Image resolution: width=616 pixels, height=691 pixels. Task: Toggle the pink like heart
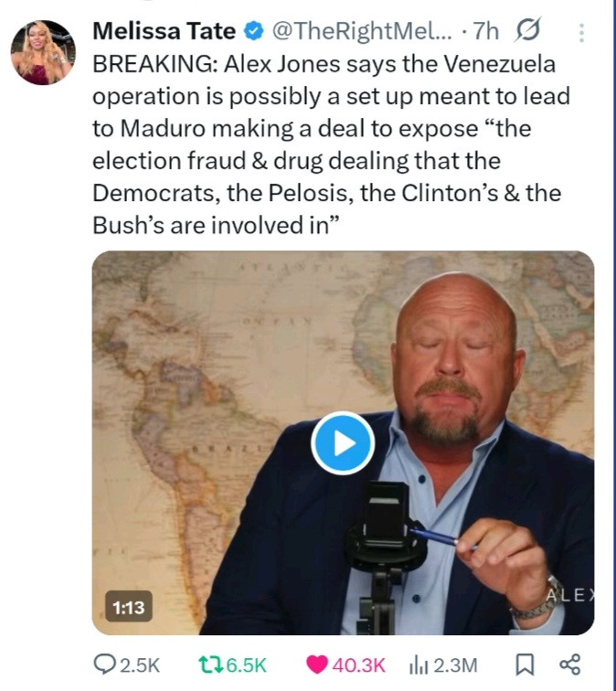point(316,664)
